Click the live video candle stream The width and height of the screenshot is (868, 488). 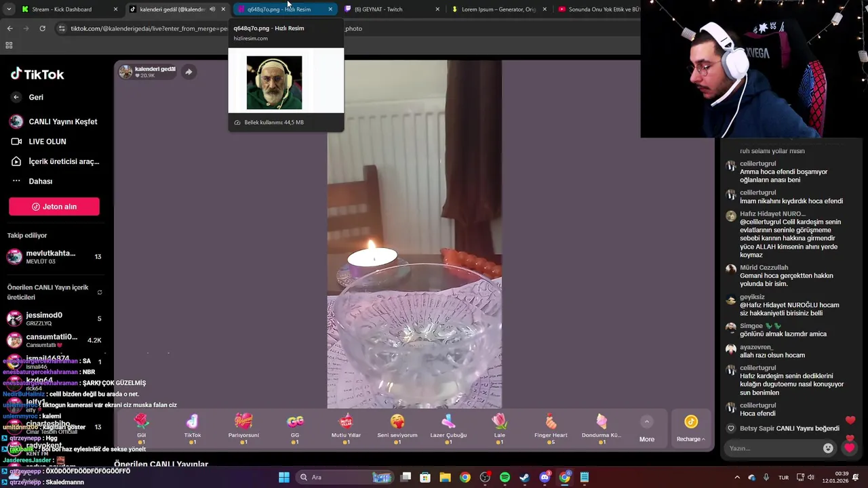414,235
